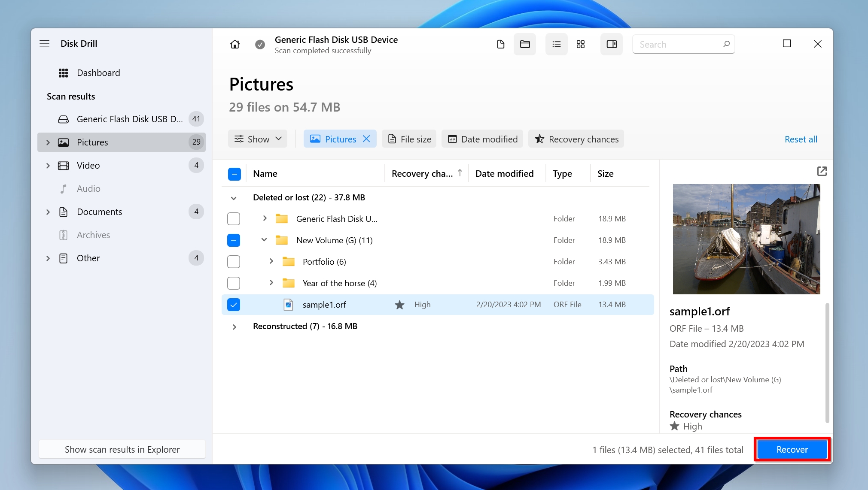The image size is (868, 490).
Task: Click the external link icon on preview
Action: [822, 172]
